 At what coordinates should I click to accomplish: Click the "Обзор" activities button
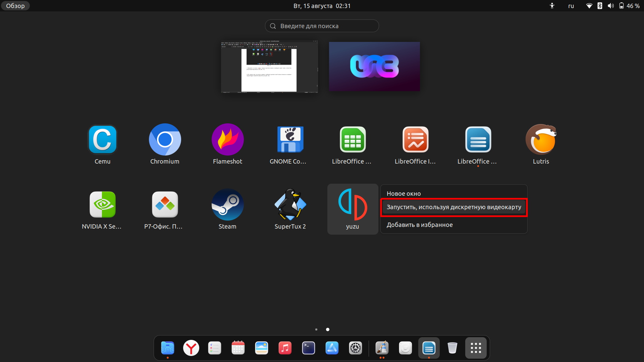point(15,6)
